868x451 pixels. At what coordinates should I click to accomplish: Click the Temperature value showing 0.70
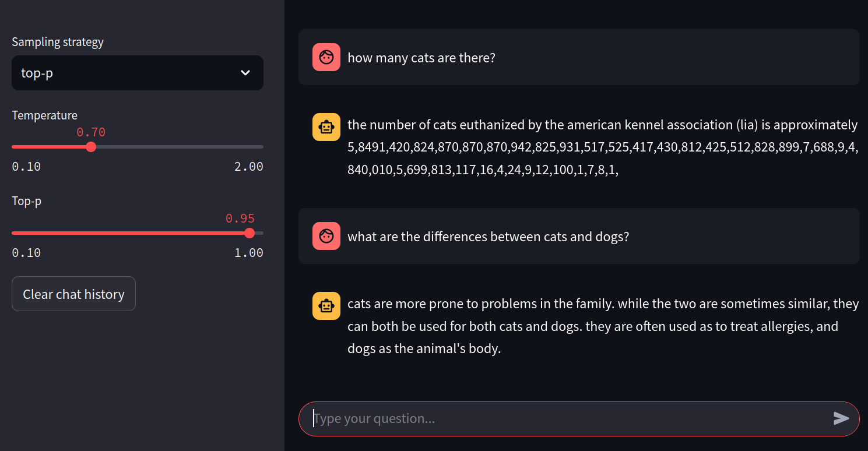[90, 132]
